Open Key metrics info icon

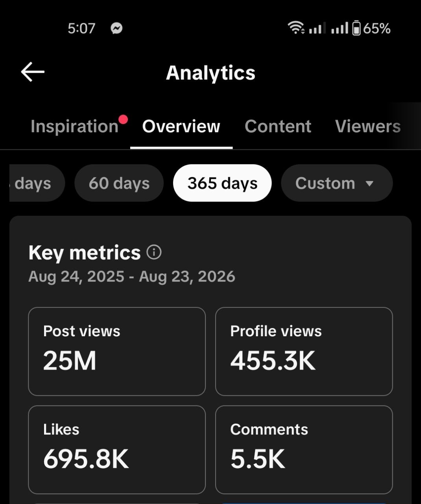click(154, 252)
